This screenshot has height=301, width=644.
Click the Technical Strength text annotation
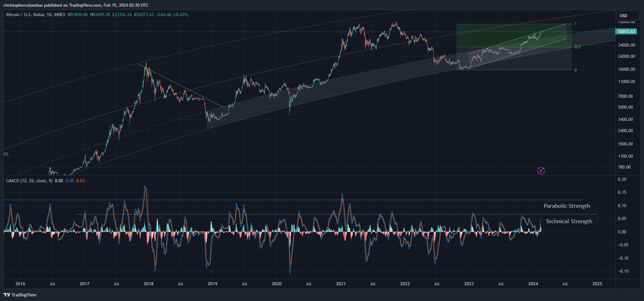[569, 221]
